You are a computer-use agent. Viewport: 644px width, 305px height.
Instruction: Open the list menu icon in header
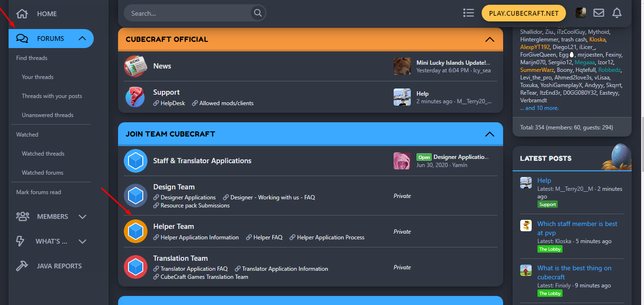[468, 13]
